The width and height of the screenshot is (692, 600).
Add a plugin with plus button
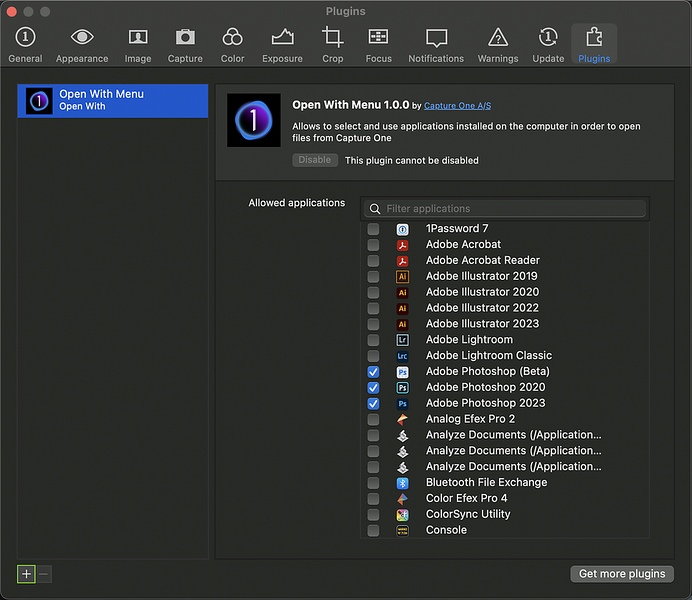coord(26,574)
